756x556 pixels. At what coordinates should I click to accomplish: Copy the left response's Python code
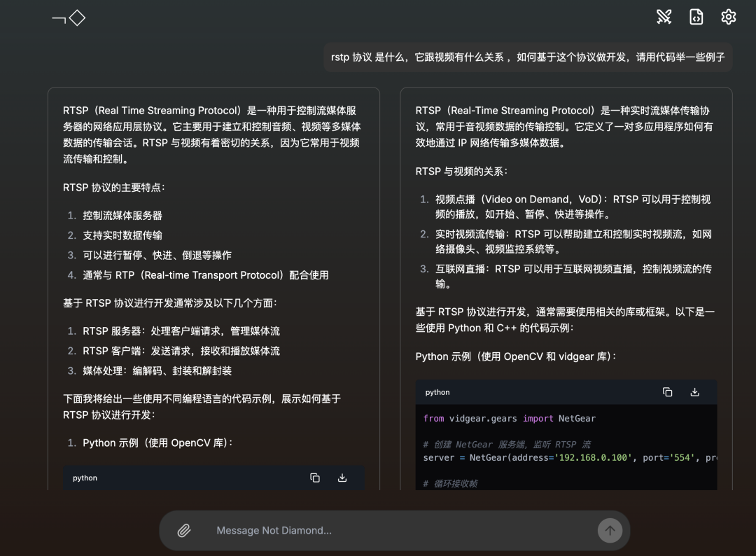click(x=314, y=477)
